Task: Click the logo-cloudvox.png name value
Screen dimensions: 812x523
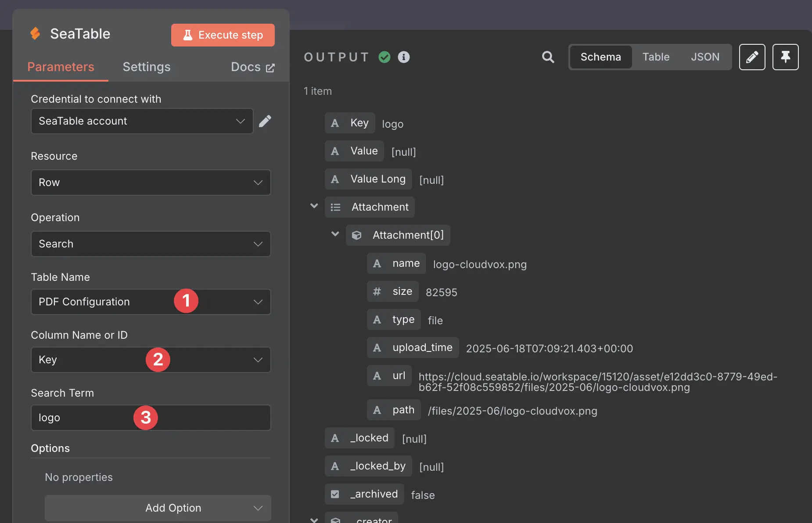Action: (480, 264)
